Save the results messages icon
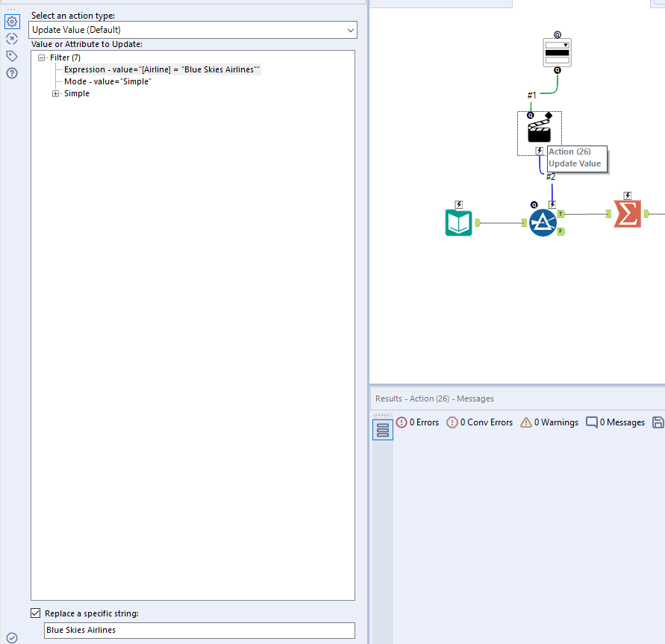Viewport: 665px width, 644px height. pyautogui.click(x=658, y=422)
